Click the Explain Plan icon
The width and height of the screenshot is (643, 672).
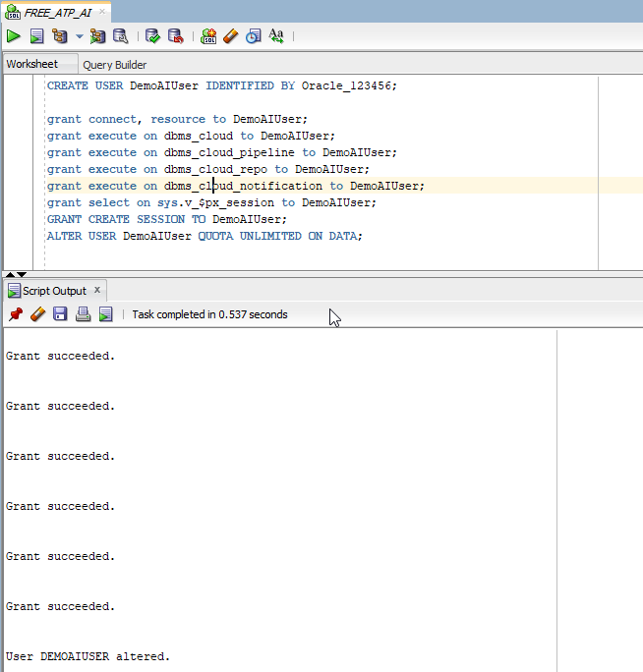click(60, 36)
